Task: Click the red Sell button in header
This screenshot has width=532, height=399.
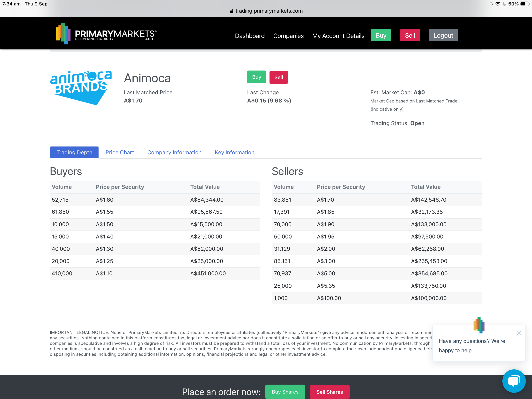Action: click(410, 35)
